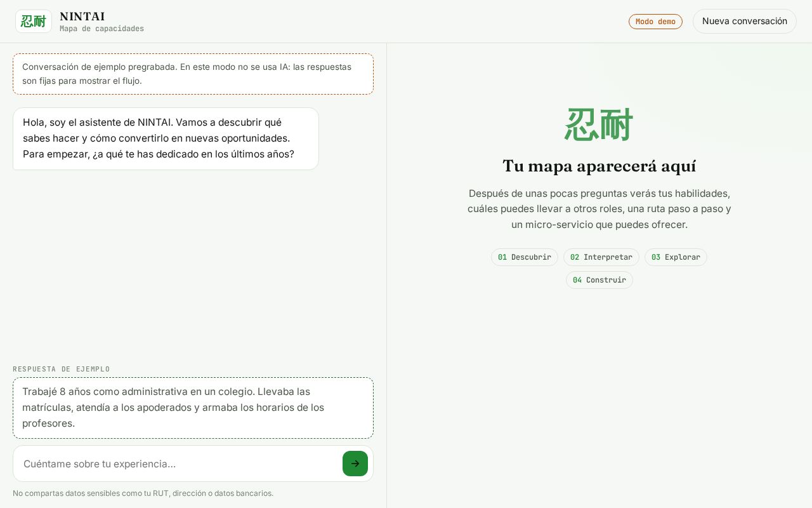Click the NINTAI kanji logo icon in header
The image size is (812, 508).
34,21
